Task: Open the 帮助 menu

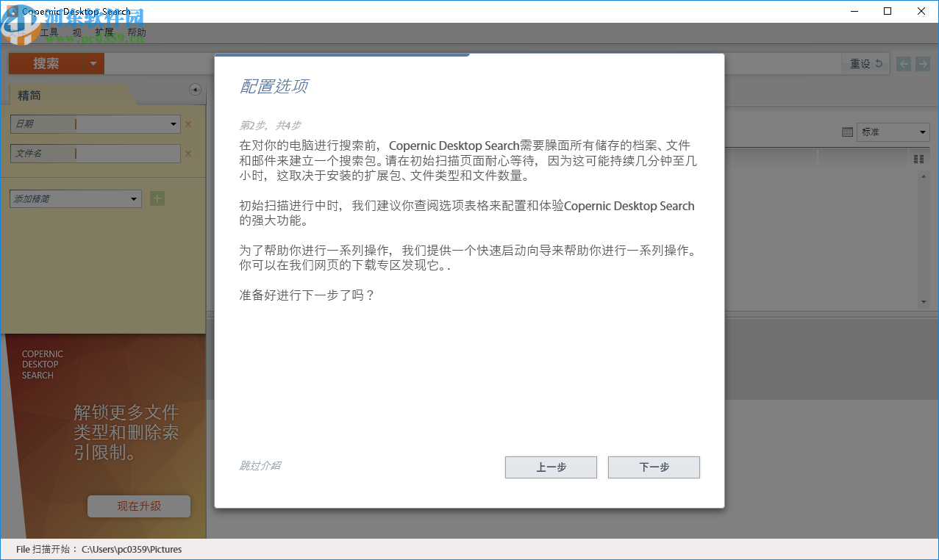Action: tap(138, 32)
